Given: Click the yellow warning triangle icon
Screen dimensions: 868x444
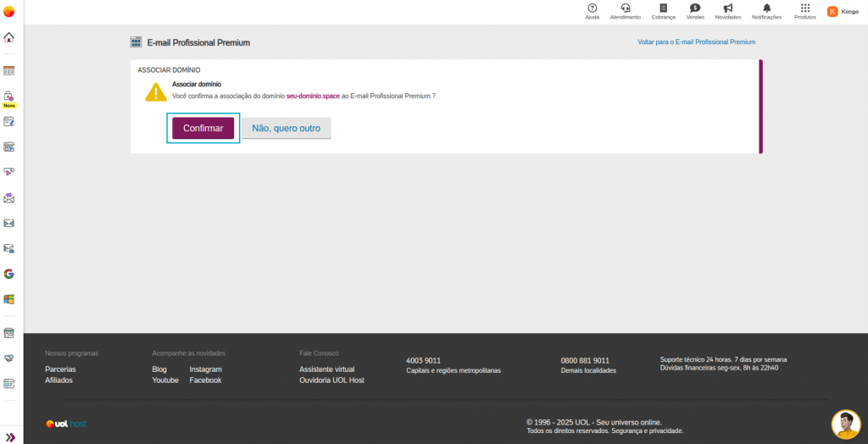Looking at the screenshot, I should click(156, 92).
